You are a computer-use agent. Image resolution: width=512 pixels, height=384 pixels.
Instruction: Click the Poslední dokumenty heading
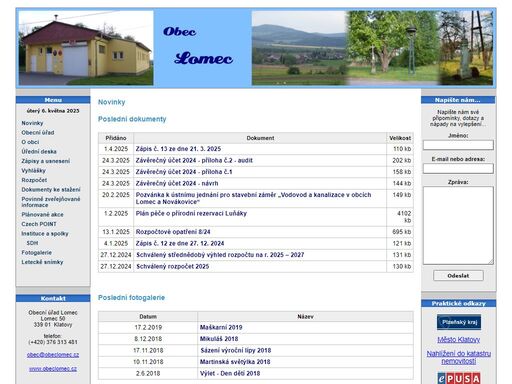tap(132, 119)
